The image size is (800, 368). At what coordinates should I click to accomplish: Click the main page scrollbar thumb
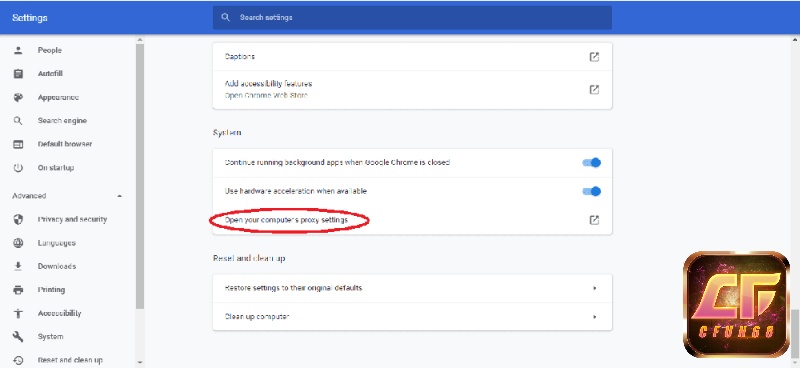(x=795, y=335)
